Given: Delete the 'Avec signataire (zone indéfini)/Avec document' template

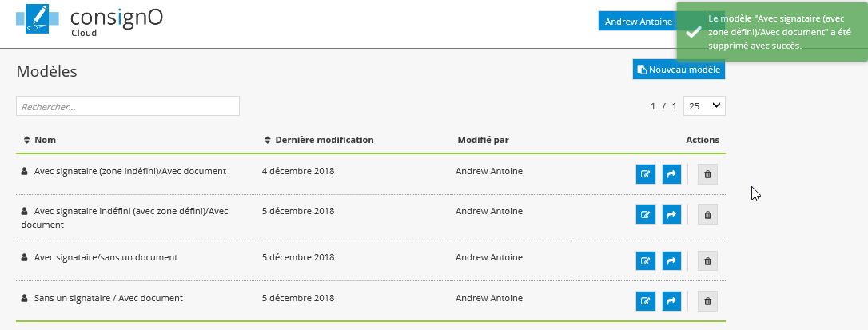Looking at the screenshot, I should [x=707, y=174].
